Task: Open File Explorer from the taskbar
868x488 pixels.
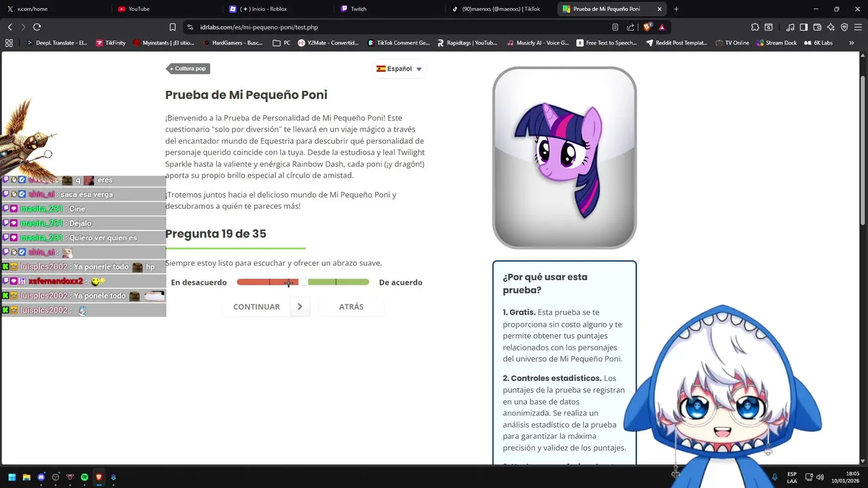Action: coord(26,477)
